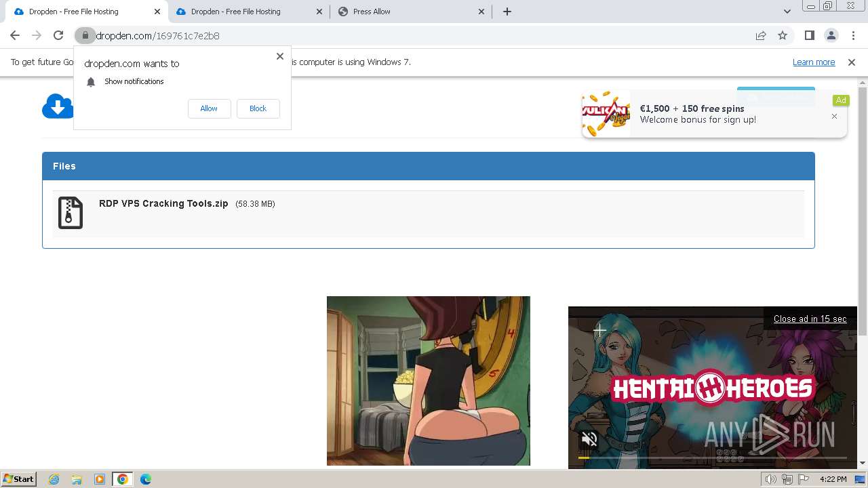Share this page via share icon
This screenshot has height=488, width=868.
click(761, 35)
